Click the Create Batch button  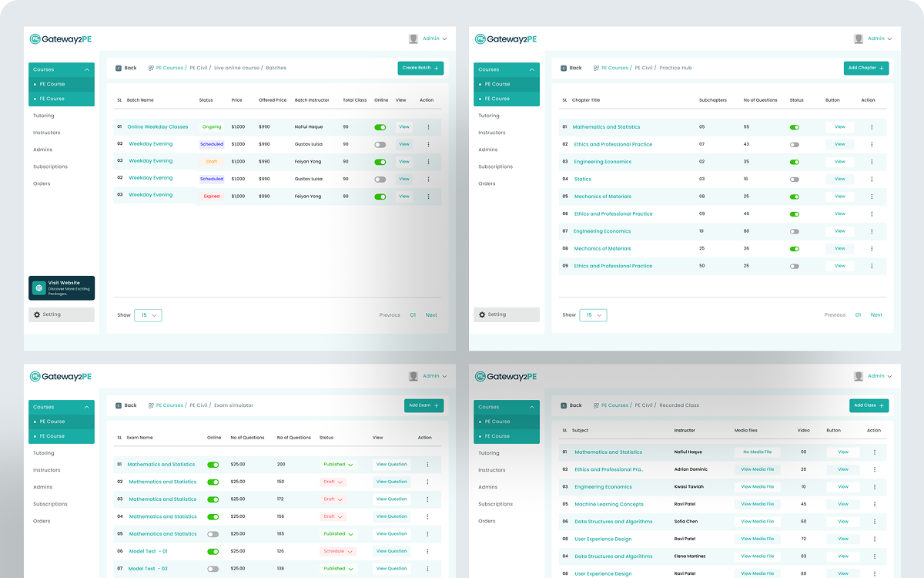420,68
